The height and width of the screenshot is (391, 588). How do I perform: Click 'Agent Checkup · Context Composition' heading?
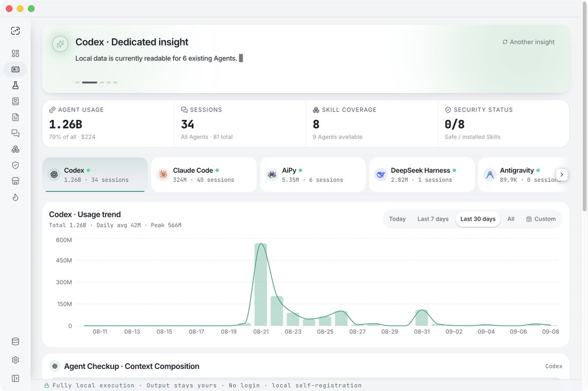tap(131, 367)
